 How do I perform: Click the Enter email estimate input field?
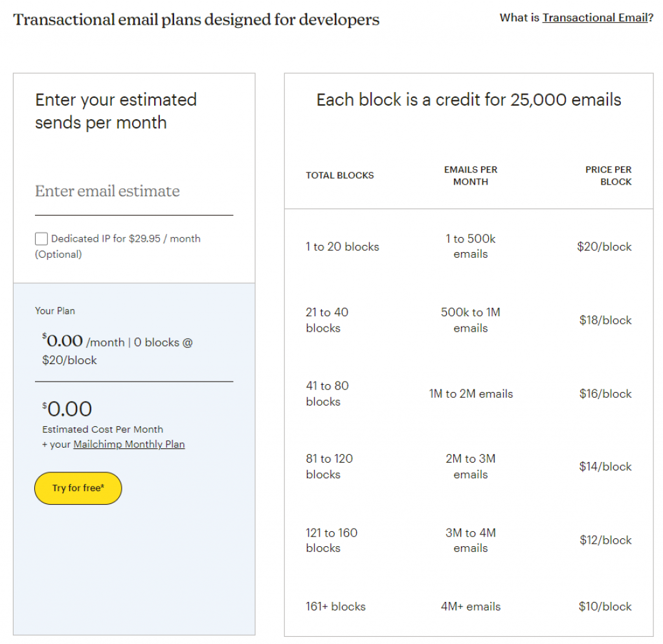pyautogui.click(x=133, y=192)
